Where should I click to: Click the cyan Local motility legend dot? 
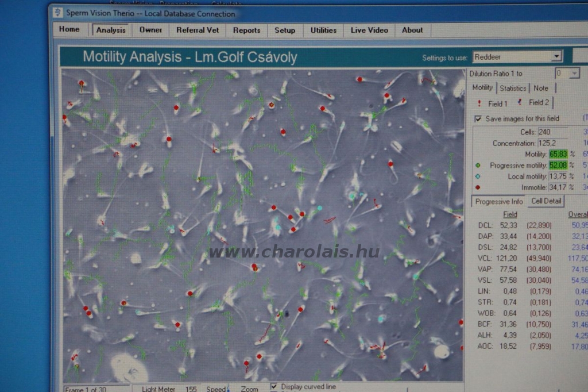pyautogui.click(x=478, y=176)
